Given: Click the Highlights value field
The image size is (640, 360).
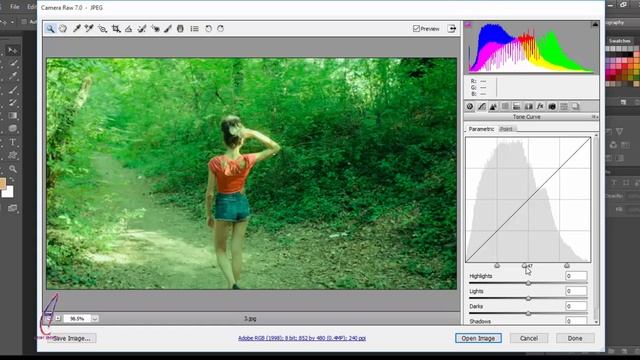Looking at the screenshot, I should [576, 276].
